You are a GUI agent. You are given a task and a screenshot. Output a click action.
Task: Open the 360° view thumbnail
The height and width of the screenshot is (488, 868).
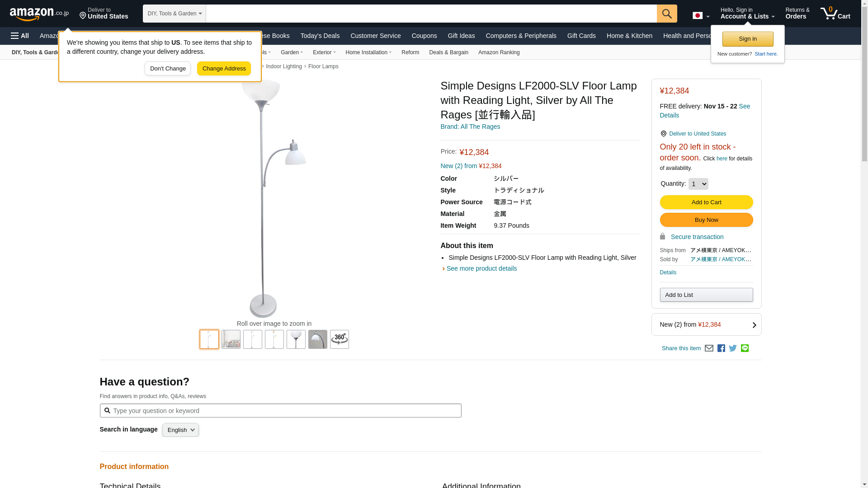tap(339, 339)
